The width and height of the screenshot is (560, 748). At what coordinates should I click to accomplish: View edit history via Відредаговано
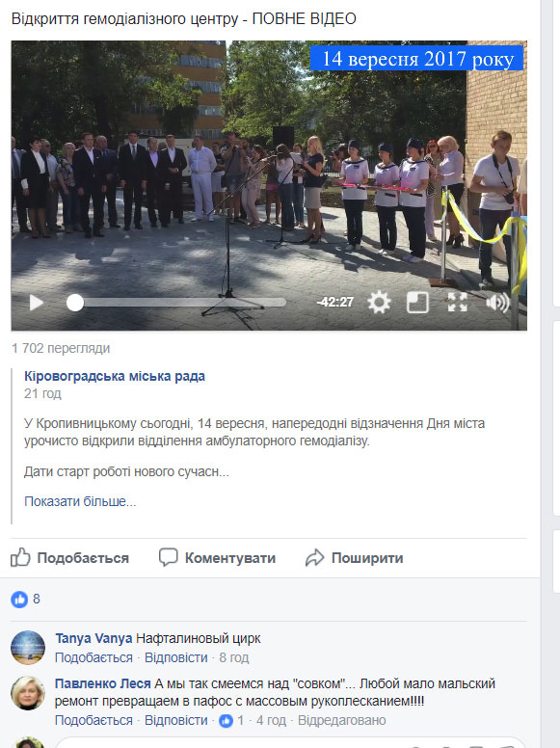pyautogui.click(x=341, y=720)
